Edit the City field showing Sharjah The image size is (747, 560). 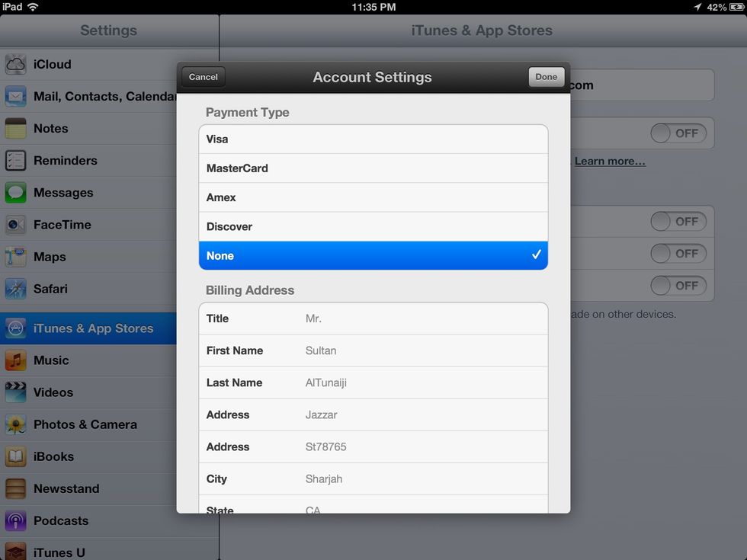[x=373, y=479]
